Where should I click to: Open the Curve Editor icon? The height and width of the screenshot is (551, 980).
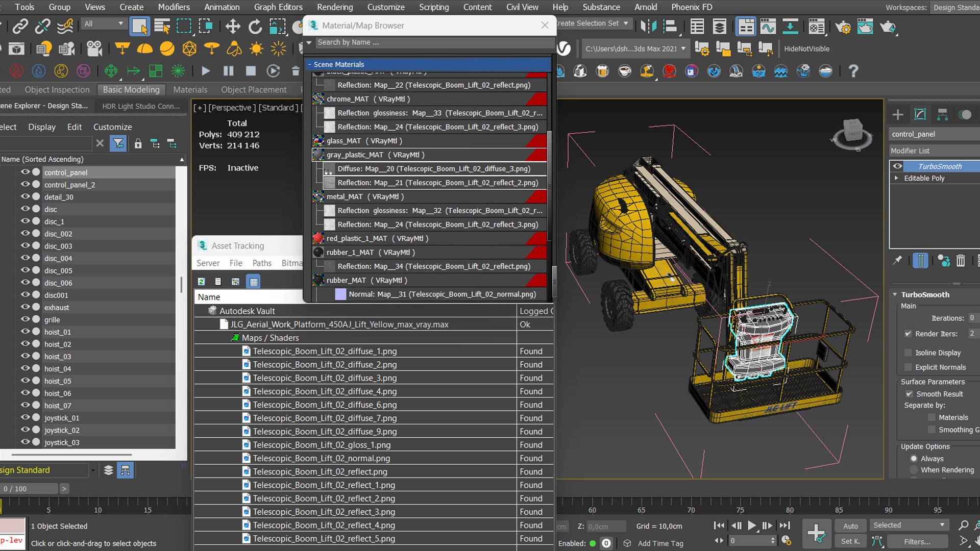point(768,26)
